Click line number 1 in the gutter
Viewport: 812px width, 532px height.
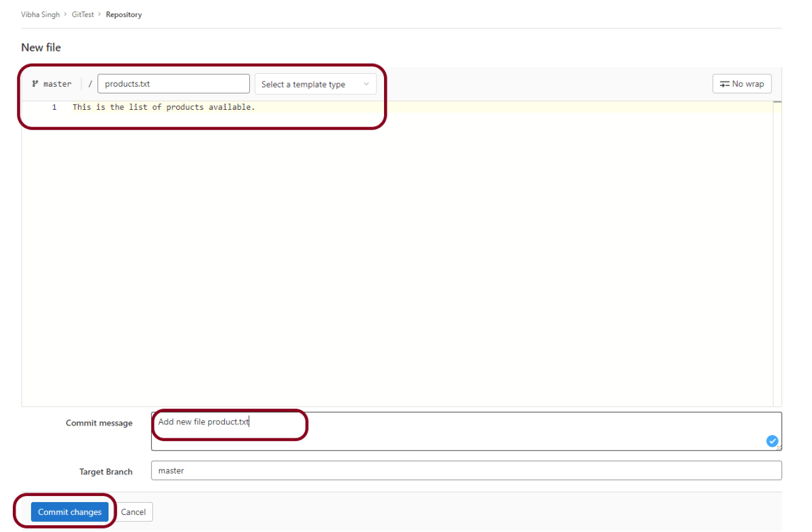[54, 107]
